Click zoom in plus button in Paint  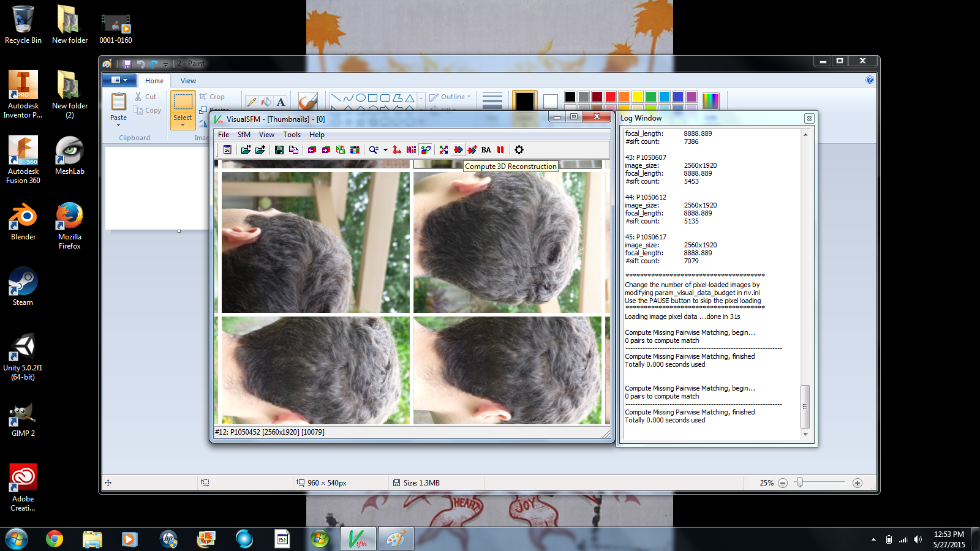coord(858,483)
